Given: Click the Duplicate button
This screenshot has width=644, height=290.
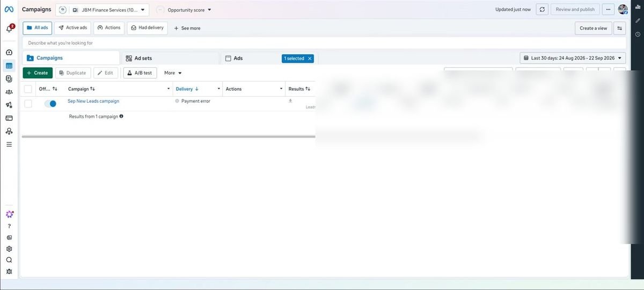Looking at the screenshot, I should [x=73, y=73].
